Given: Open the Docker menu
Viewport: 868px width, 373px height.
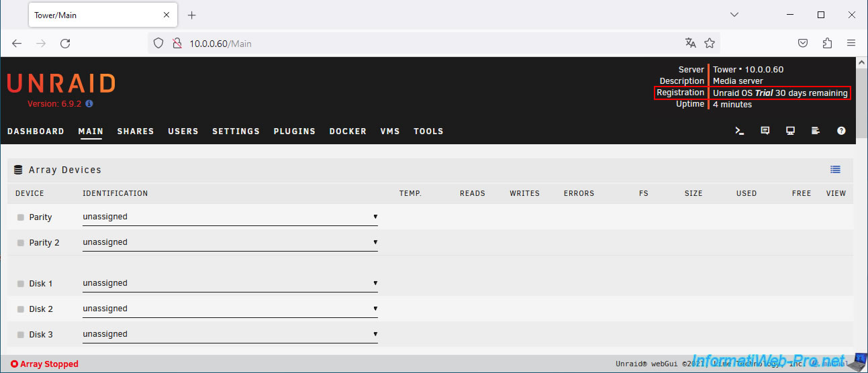Looking at the screenshot, I should (348, 131).
